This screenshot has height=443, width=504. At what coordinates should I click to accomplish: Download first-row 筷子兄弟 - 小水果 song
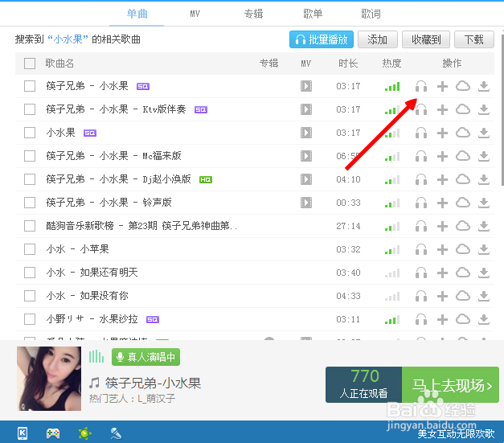(x=483, y=86)
